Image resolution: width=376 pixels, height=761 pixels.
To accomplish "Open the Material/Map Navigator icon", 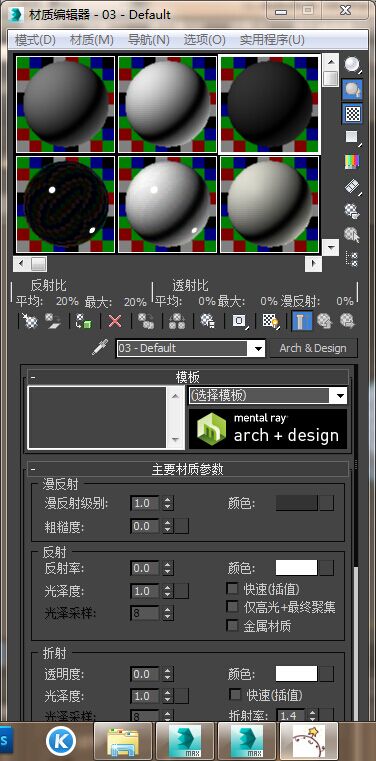I will coord(352,259).
